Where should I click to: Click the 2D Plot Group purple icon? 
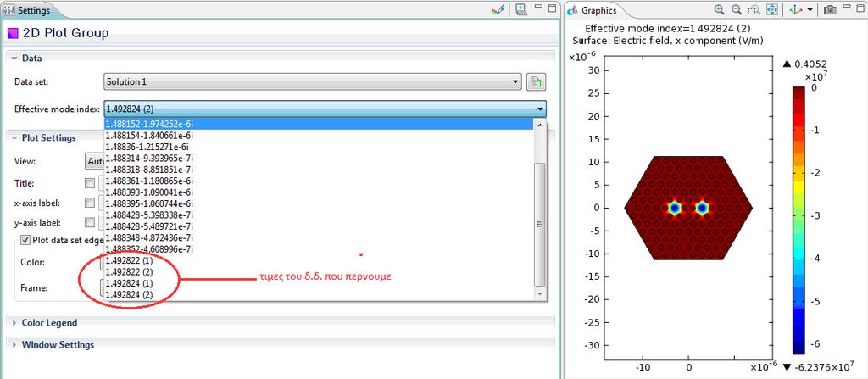pos(12,34)
